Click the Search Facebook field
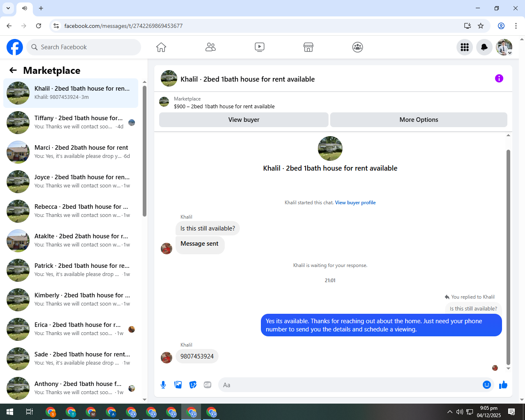The image size is (525, 420). (84, 47)
